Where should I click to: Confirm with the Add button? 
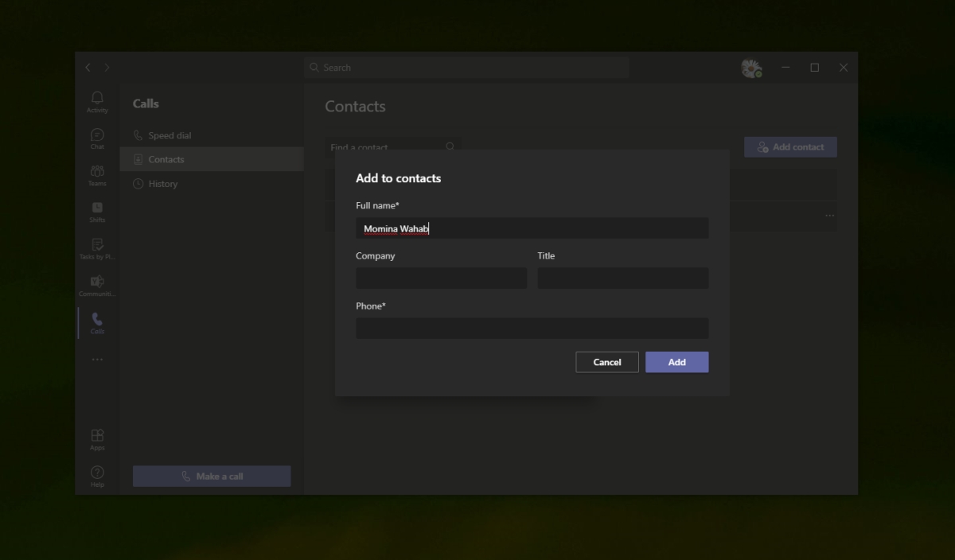click(x=677, y=362)
